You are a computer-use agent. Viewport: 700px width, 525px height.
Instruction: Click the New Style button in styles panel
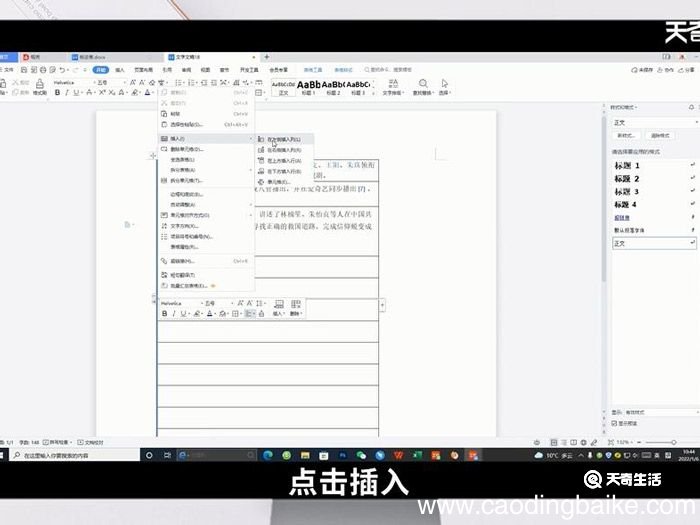coord(626,136)
